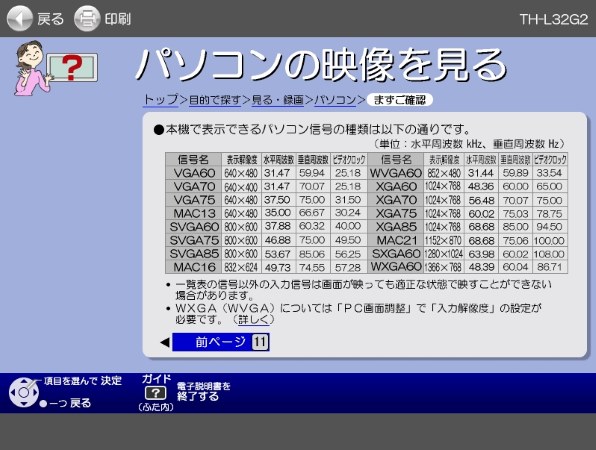Viewport: 596px width, 450px height.
Task: Click the WXGA60 signal name cell
Action: (x=396, y=267)
